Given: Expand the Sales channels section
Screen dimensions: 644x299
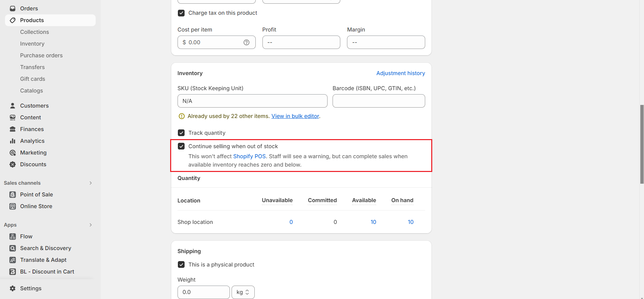Looking at the screenshot, I should click(91, 183).
